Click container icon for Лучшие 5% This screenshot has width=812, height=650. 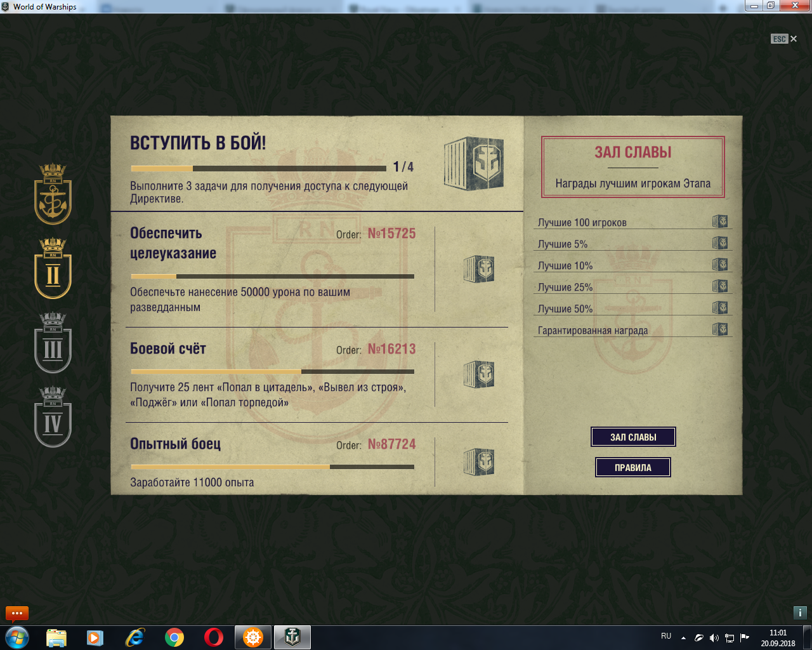[720, 242]
